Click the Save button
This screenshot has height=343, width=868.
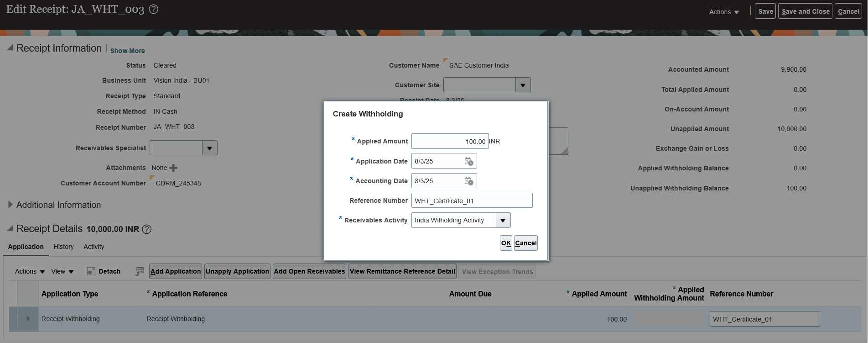(x=765, y=11)
